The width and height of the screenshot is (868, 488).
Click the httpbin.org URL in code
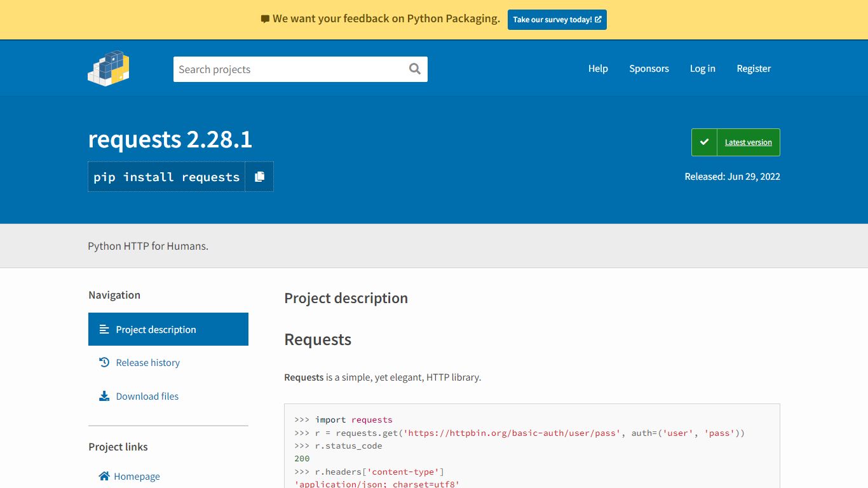[512, 433]
